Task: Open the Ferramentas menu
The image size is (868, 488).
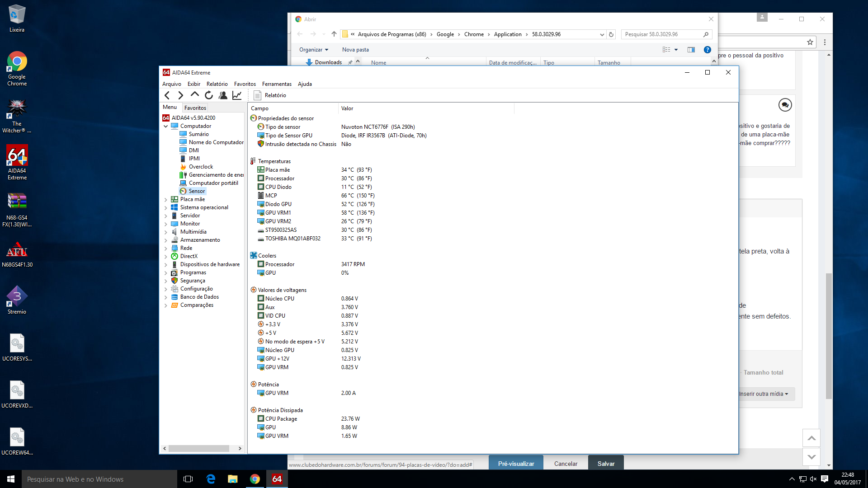Action: 277,84
